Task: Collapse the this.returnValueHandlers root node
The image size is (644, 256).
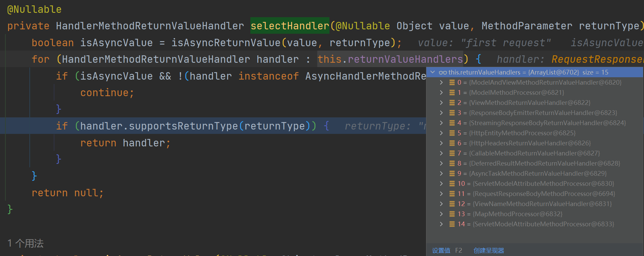Action: point(432,72)
